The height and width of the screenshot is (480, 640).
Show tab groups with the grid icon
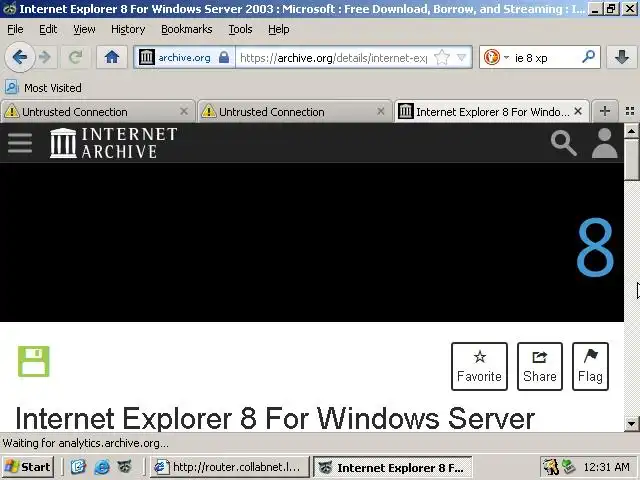630,111
